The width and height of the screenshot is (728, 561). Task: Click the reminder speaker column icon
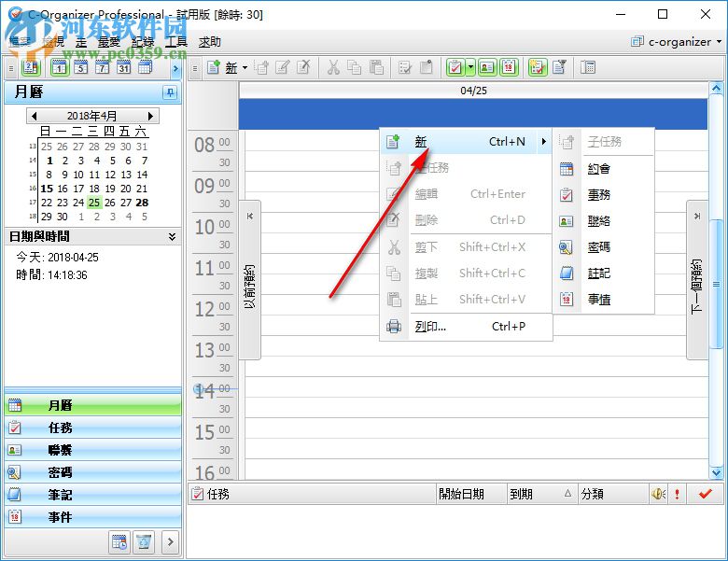(x=658, y=494)
